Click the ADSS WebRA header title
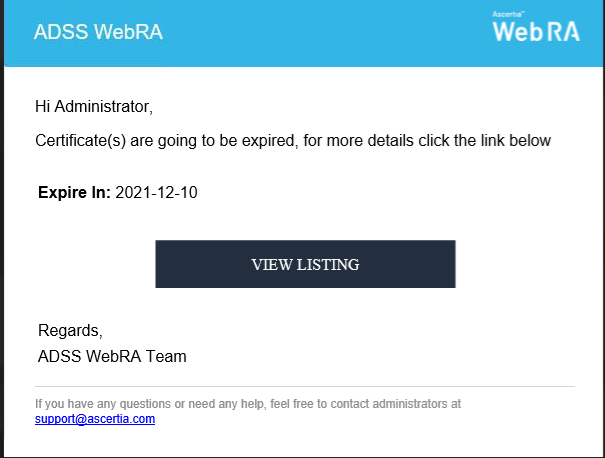Image resolution: width=605 pixels, height=458 pixels. point(98,32)
